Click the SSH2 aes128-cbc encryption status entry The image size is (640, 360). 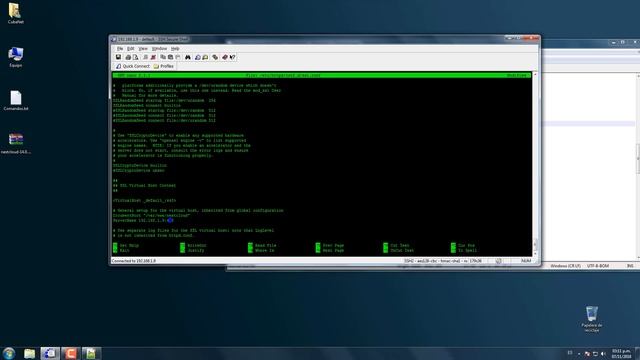[443, 260]
